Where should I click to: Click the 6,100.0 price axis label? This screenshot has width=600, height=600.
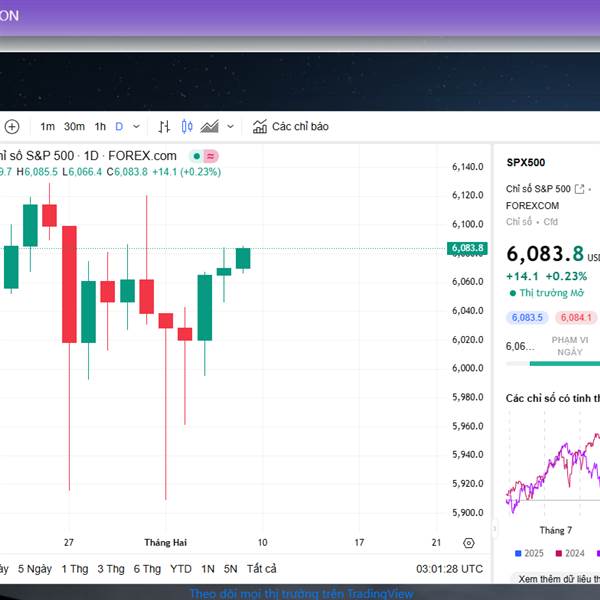(x=468, y=224)
